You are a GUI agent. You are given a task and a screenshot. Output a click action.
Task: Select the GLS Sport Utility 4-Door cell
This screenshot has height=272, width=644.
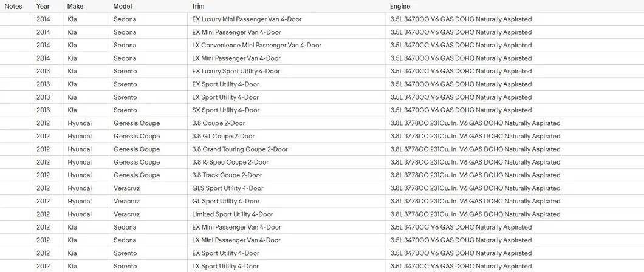[x=227, y=188]
